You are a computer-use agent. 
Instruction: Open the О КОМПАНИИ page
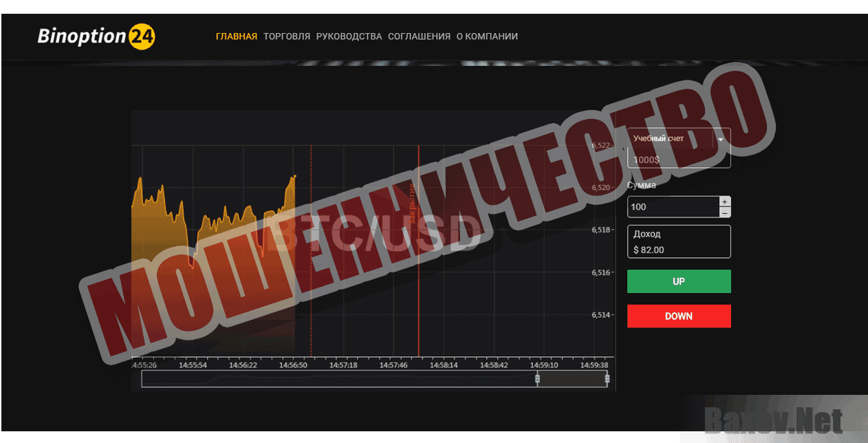click(x=487, y=36)
